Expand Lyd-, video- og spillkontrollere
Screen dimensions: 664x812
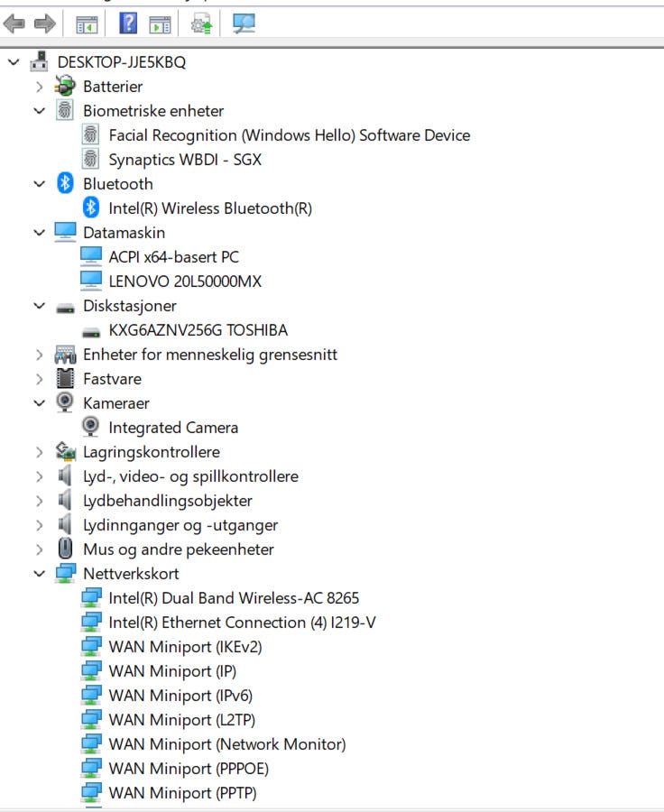tap(40, 476)
